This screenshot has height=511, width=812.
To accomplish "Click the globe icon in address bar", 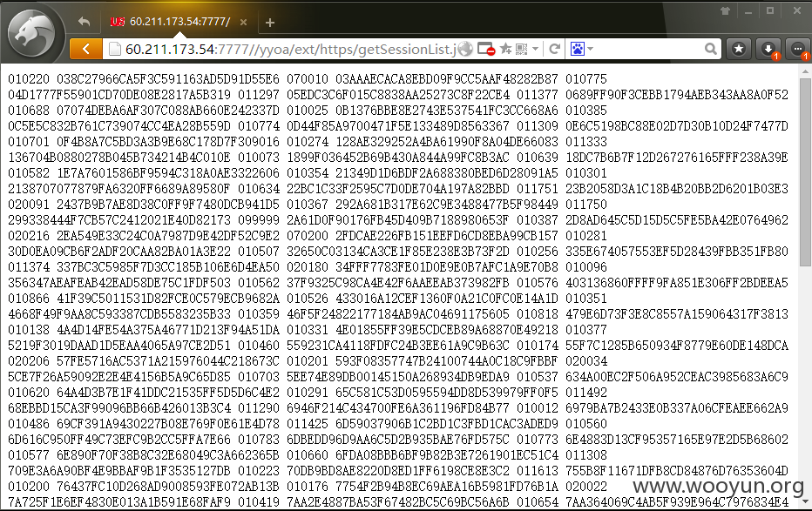I will (465, 49).
